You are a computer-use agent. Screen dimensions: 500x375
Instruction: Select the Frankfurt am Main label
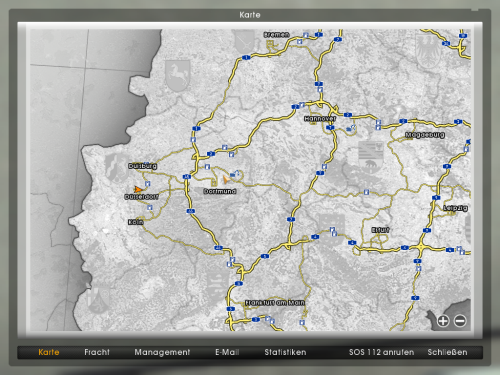click(275, 303)
